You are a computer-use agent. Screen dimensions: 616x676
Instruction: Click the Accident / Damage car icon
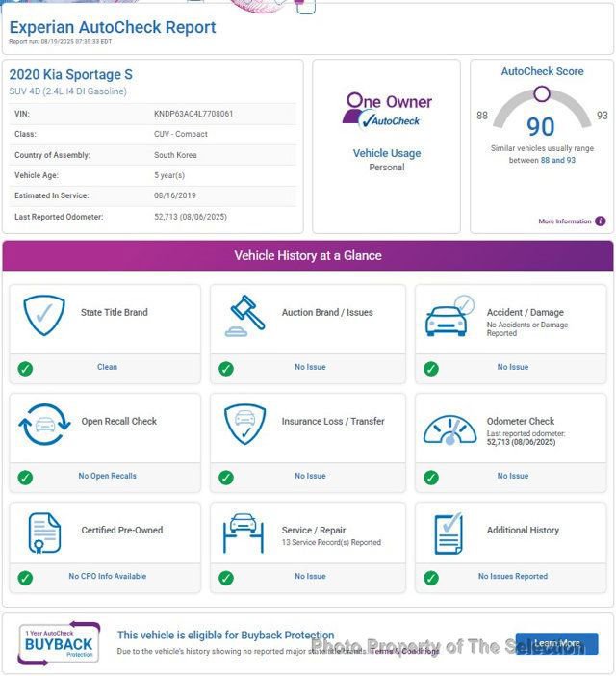pos(450,316)
